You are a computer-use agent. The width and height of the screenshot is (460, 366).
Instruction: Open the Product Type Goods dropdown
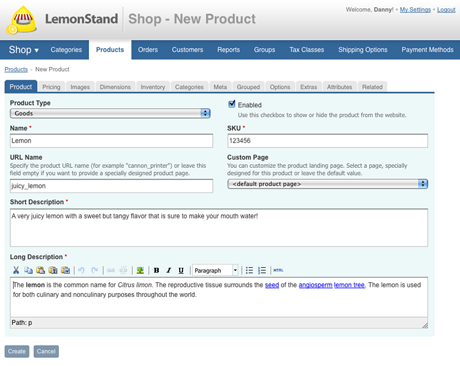coord(110,113)
